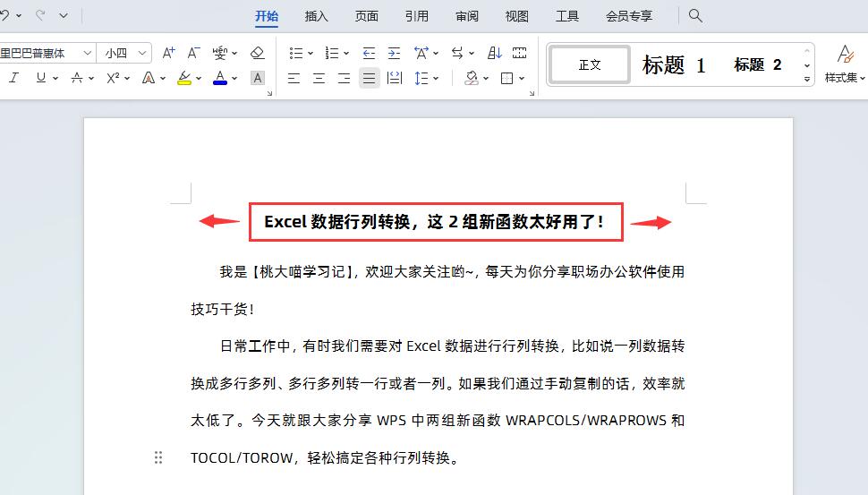
Task: Decrease font size with A- icon
Action: 193,53
